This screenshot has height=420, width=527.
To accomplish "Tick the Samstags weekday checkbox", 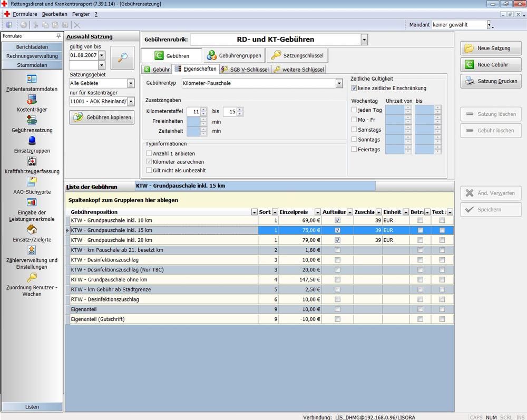I will tap(354, 130).
